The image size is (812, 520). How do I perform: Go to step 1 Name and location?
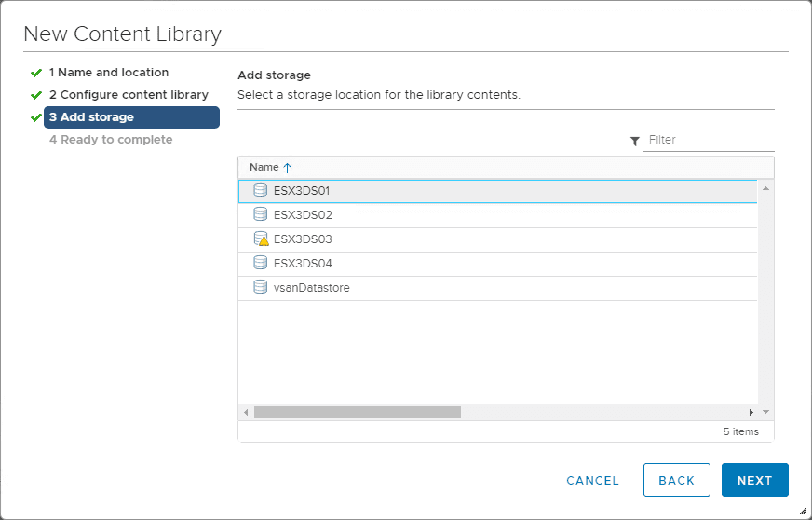click(108, 73)
